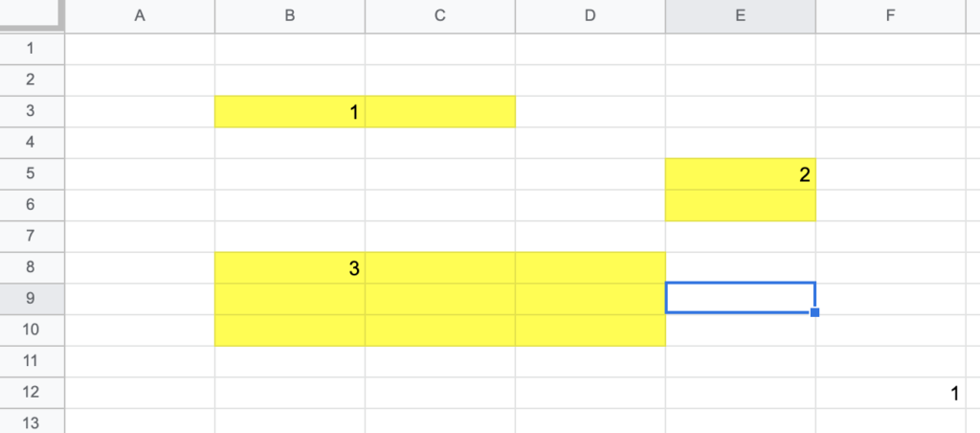Select row 9 header
This screenshot has height=433, width=980.
32,299
